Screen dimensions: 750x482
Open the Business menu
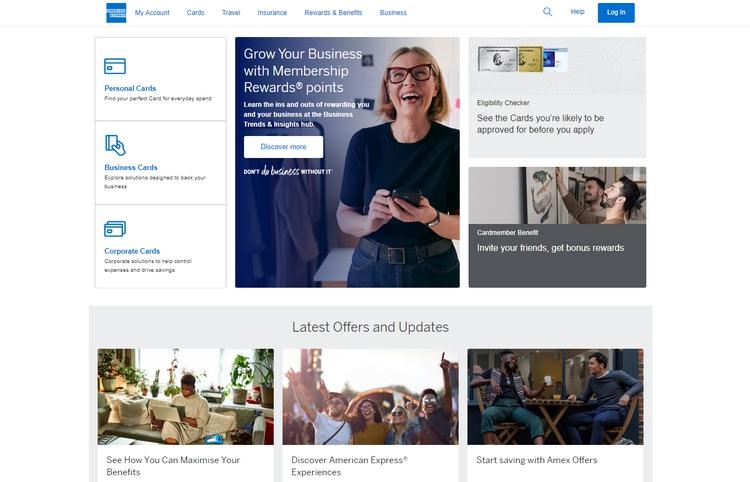(393, 13)
